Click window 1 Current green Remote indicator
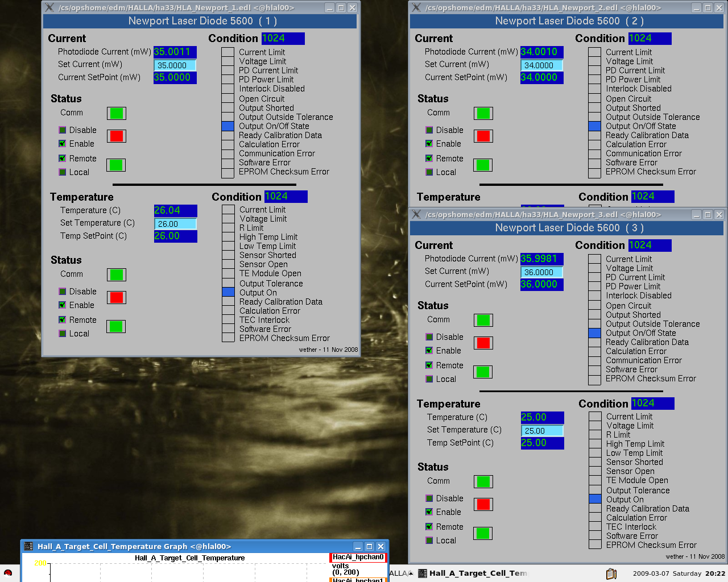 117,165
